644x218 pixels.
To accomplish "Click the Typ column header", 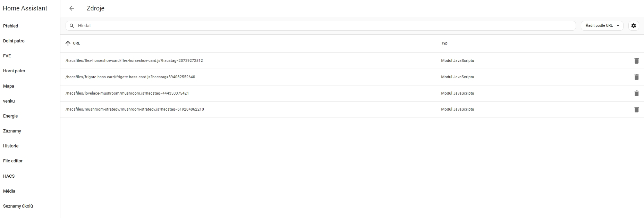I will [444, 43].
